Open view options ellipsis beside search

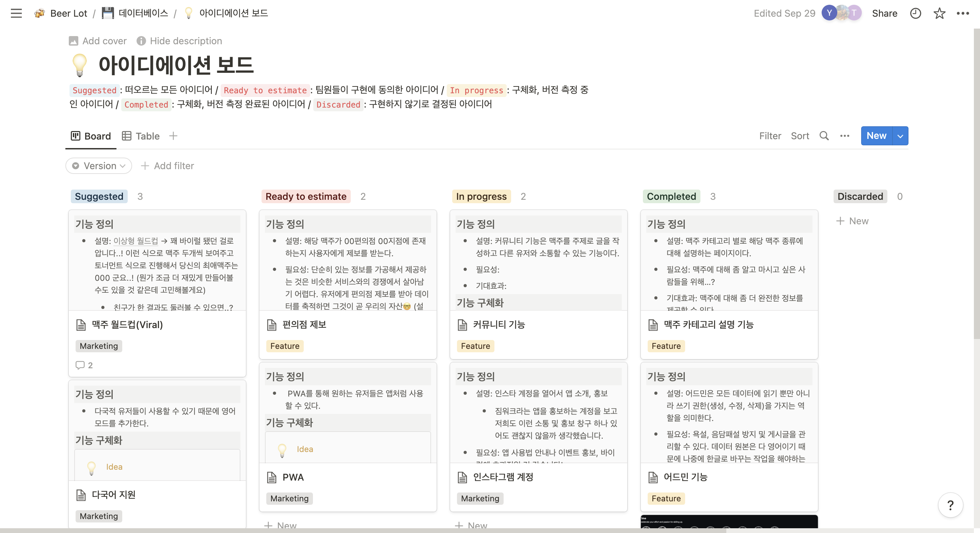(x=844, y=136)
